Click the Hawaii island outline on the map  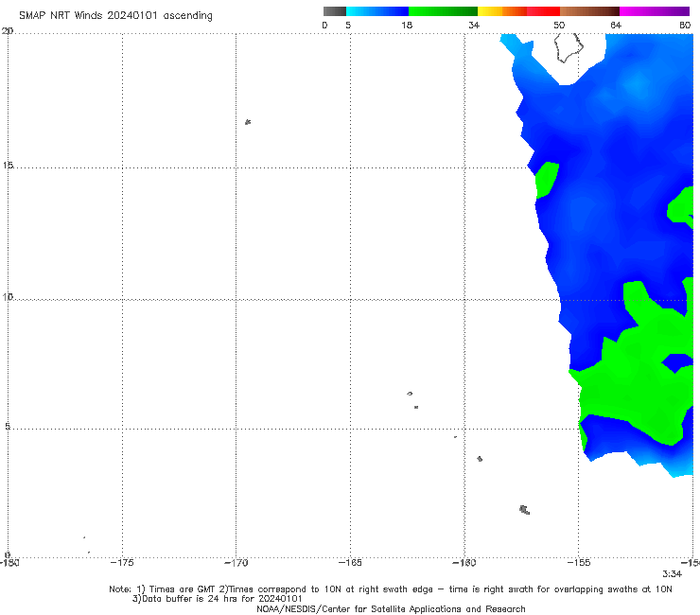(569, 48)
